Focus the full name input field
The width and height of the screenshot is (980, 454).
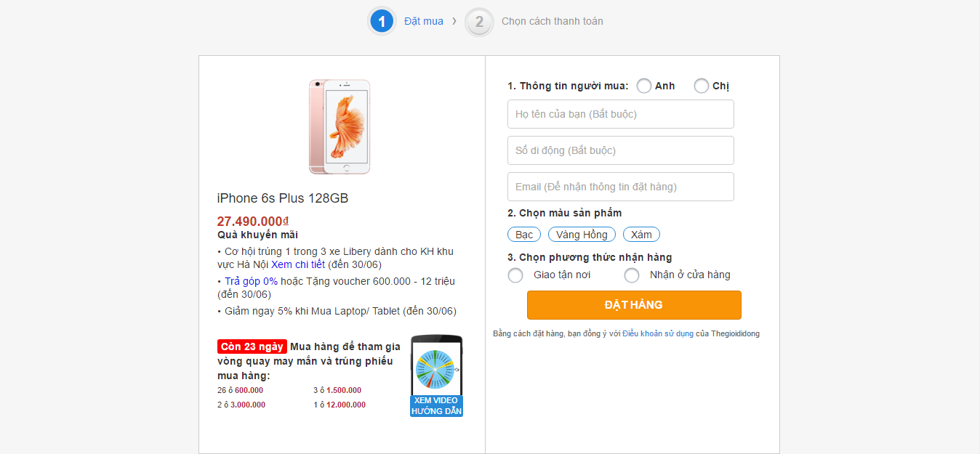620,114
